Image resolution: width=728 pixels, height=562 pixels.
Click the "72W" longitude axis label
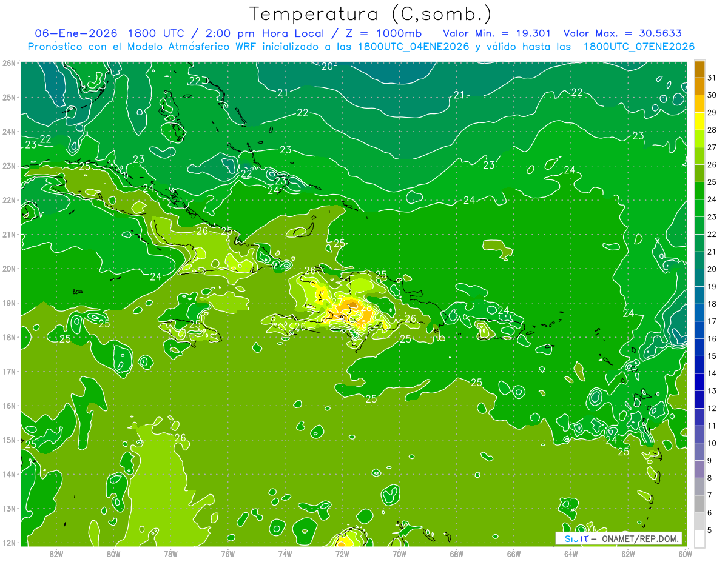pos(342,554)
